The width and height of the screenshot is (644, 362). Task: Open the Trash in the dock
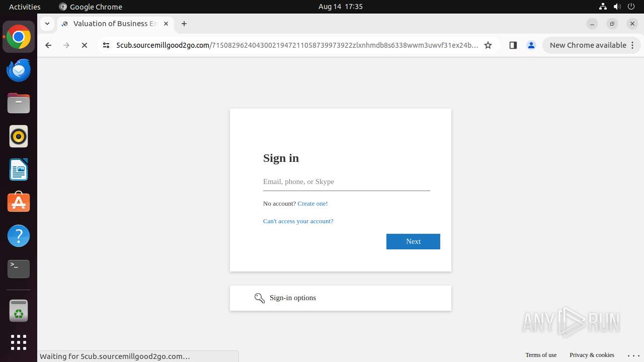pos(19,311)
